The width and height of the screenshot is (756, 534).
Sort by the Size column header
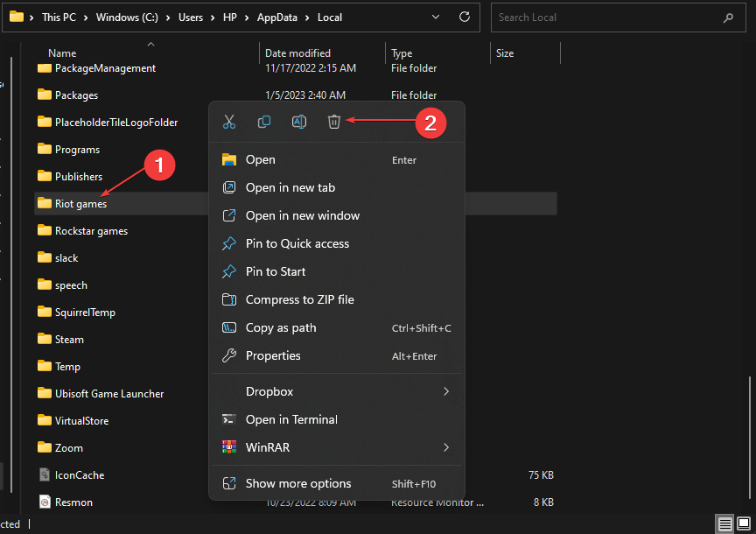pyautogui.click(x=505, y=53)
